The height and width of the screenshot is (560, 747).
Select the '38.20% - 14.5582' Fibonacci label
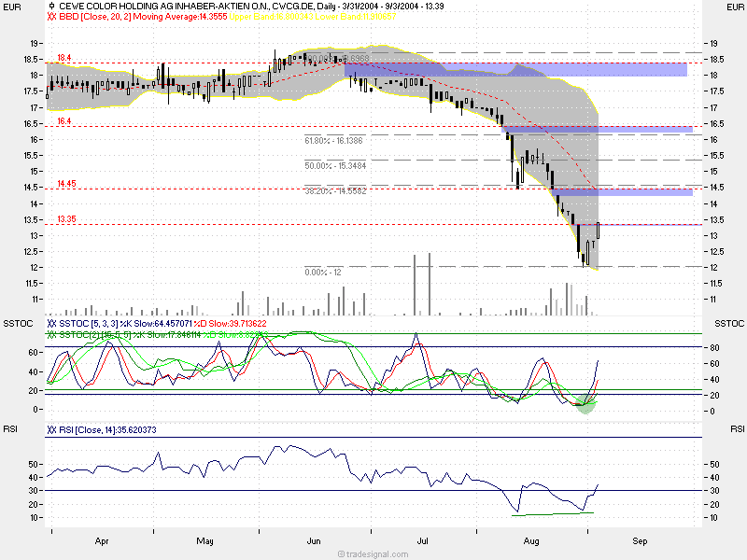click(335, 191)
